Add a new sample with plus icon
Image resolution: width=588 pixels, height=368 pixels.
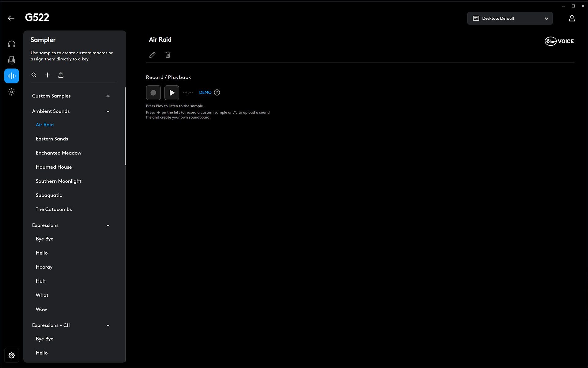pyautogui.click(x=47, y=75)
